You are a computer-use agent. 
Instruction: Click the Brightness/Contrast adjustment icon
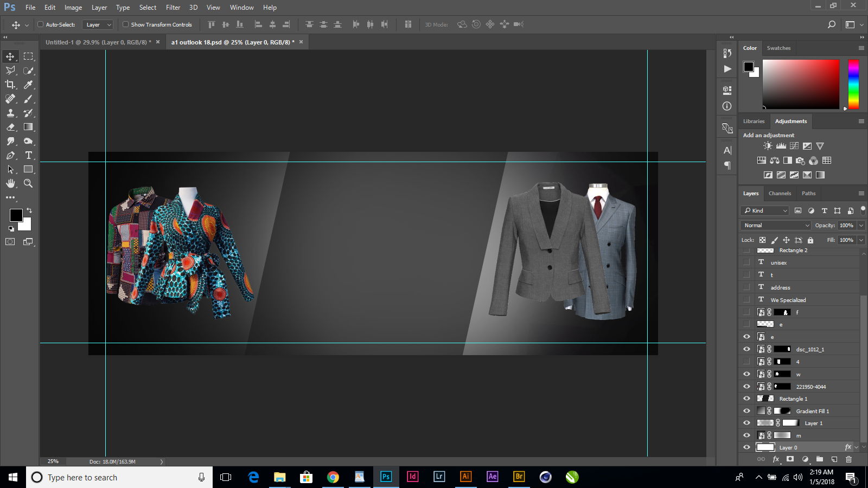768,146
